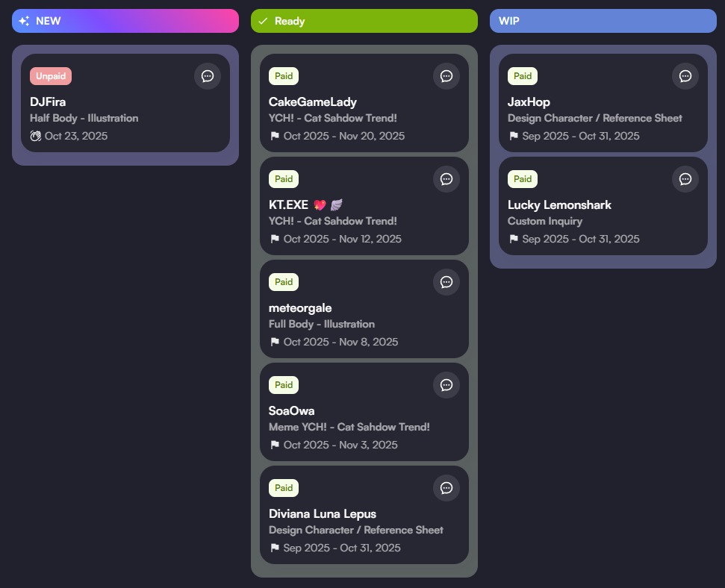Open chat for CakeGameLady commission
Image resolution: width=725 pixels, height=588 pixels.
[x=446, y=76]
